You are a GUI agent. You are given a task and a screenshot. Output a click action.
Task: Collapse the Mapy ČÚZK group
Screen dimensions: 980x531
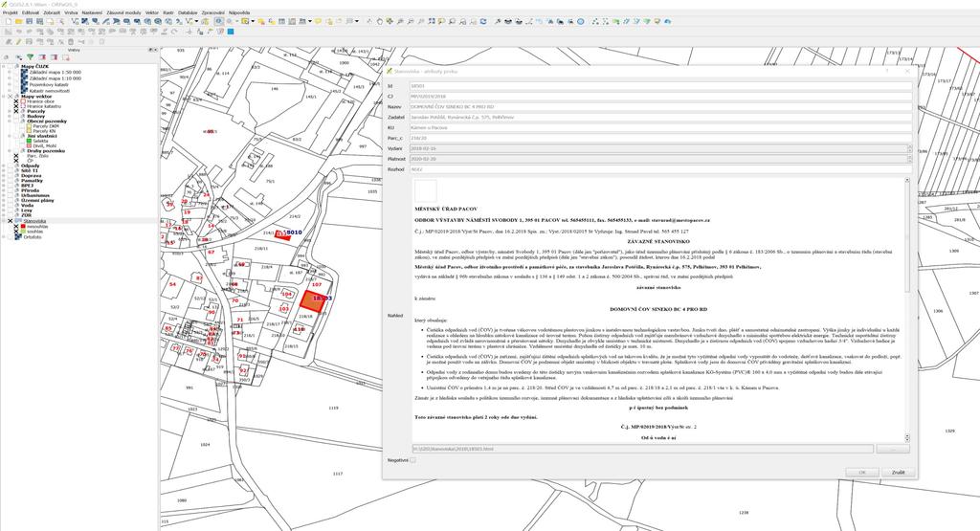pos(3,66)
